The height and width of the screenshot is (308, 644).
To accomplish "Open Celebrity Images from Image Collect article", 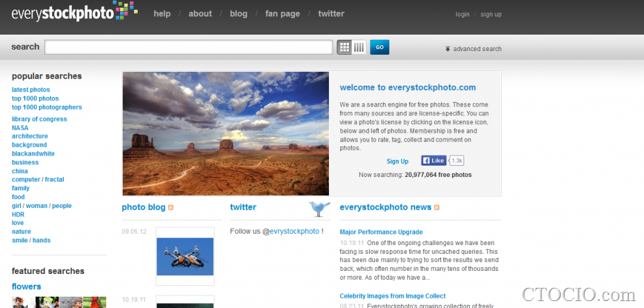I will tap(392, 296).
